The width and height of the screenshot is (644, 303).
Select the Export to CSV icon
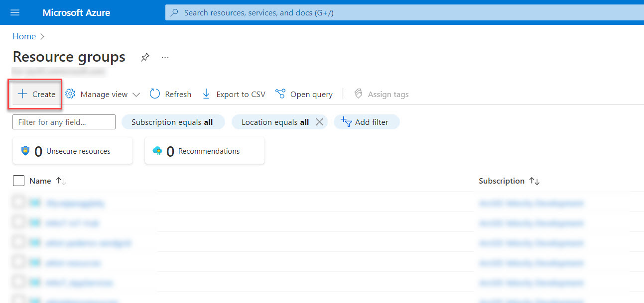click(206, 94)
